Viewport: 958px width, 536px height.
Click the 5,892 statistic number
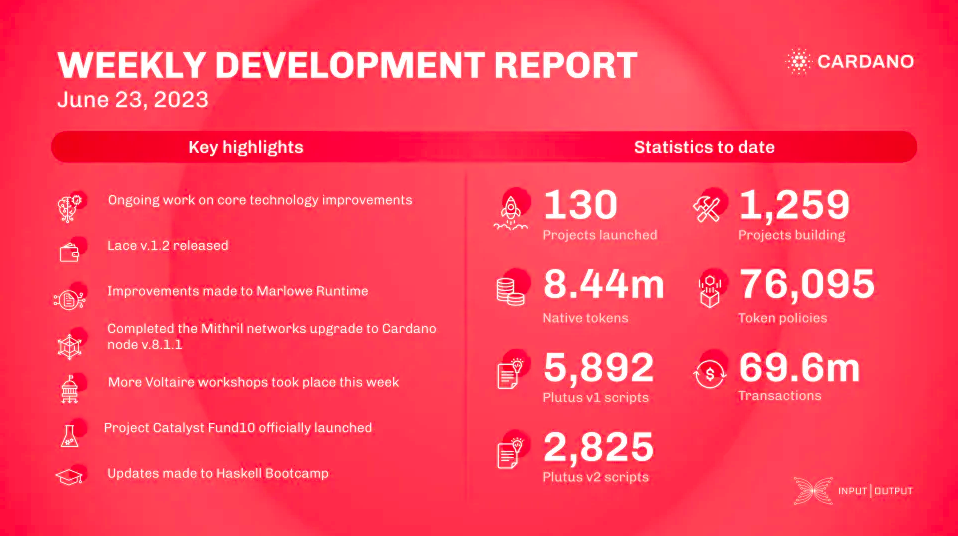tap(599, 368)
